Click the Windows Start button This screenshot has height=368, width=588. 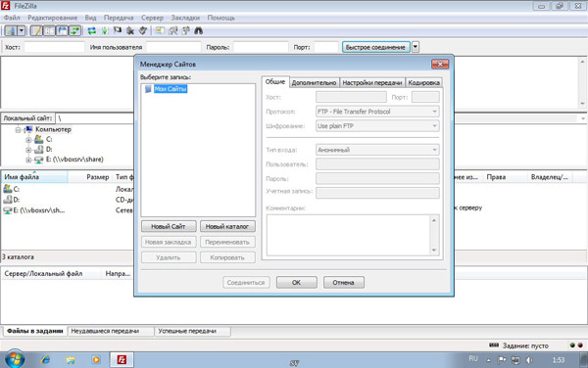[x=15, y=359]
